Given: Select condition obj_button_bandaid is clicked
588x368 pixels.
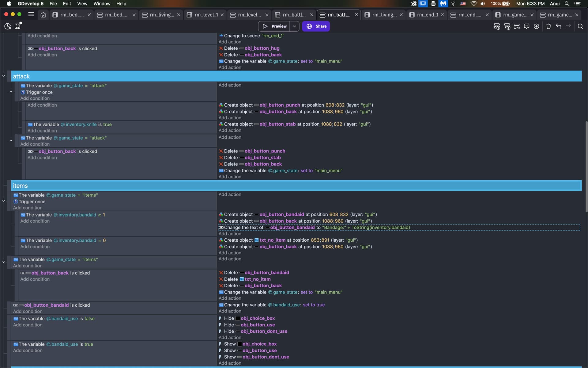Looking at the screenshot, I should (51, 305).
